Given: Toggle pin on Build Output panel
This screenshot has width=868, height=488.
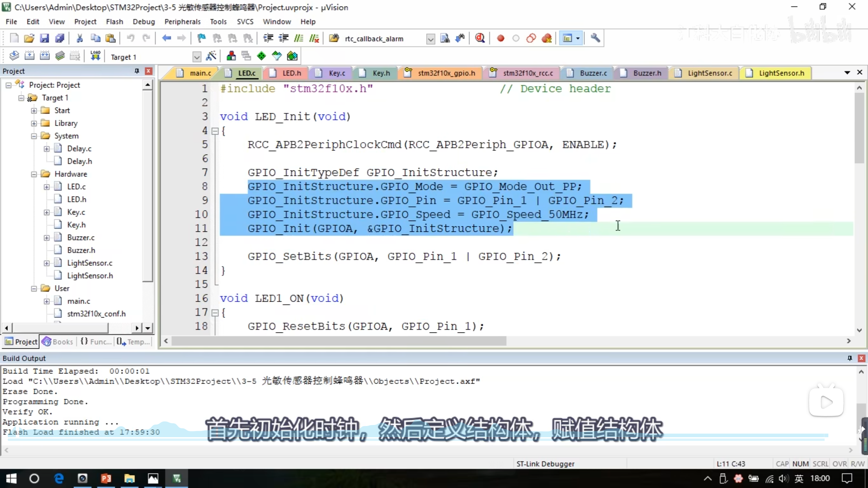Looking at the screenshot, I should [x=850, y=358].
